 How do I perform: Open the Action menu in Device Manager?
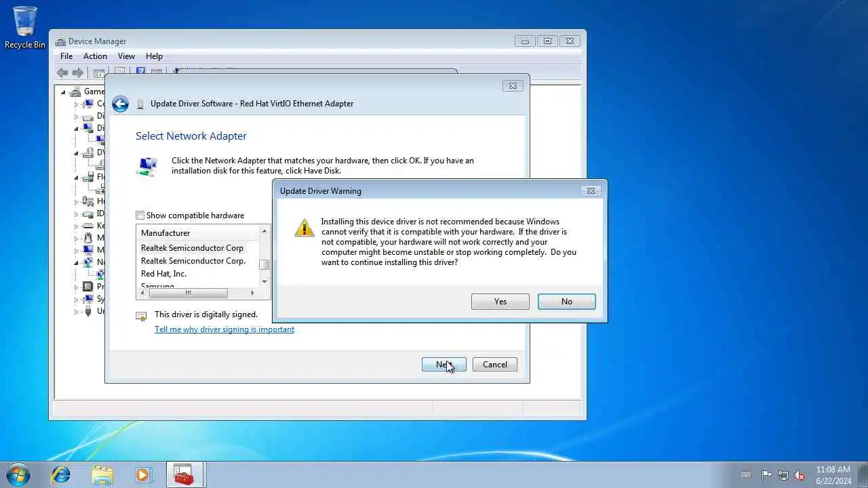click(95, 56)
